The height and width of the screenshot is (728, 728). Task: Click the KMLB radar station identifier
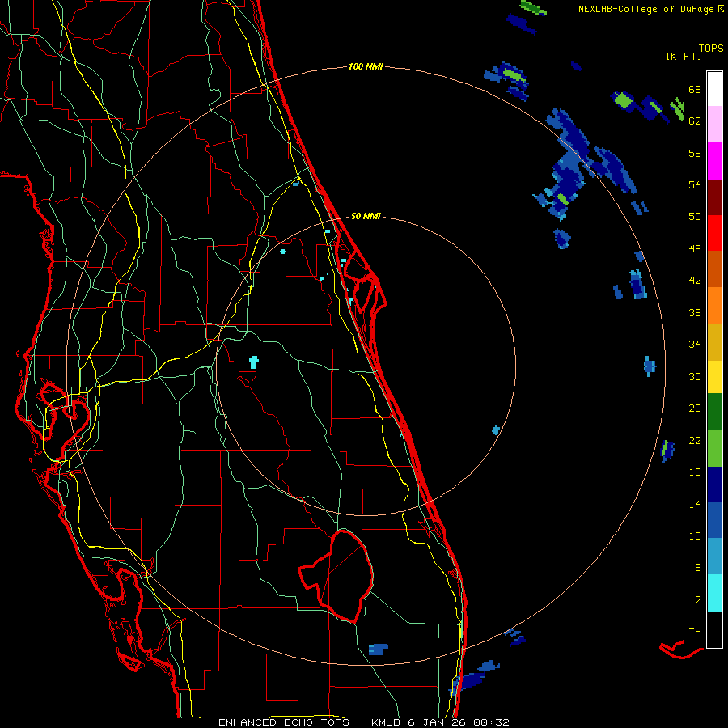coord(387,722)
